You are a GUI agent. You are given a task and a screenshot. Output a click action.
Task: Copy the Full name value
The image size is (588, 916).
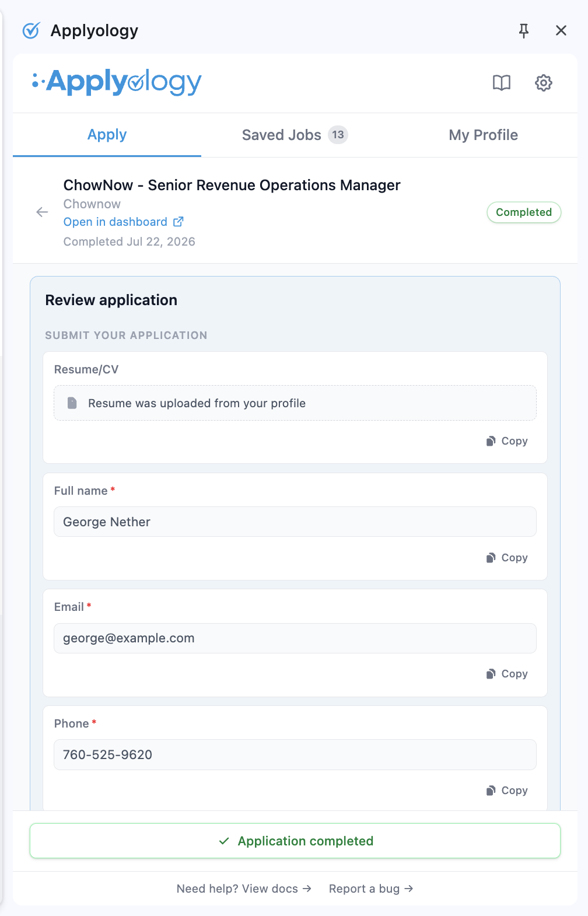[x=507, y=558]
